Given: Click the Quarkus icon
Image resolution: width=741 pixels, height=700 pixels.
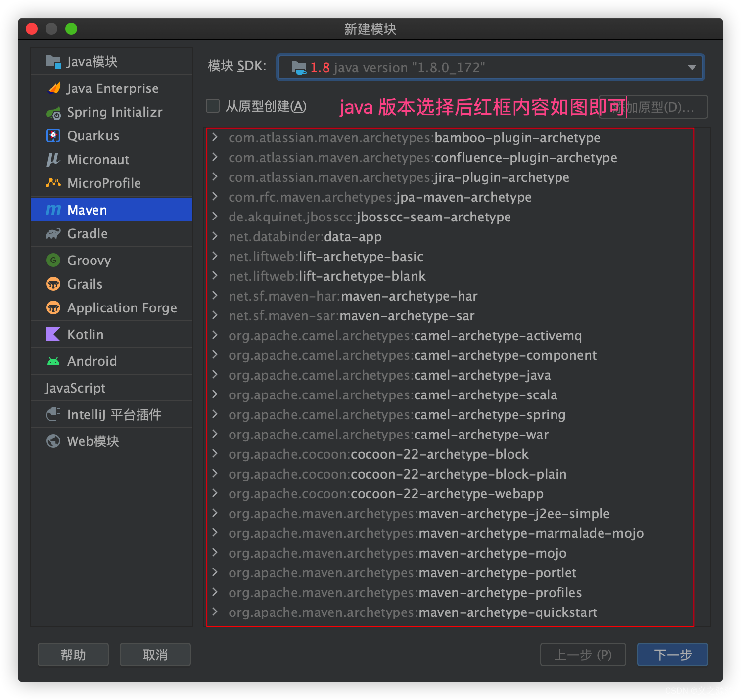Looking at the screenshot, I should click(x=53, y=135).
